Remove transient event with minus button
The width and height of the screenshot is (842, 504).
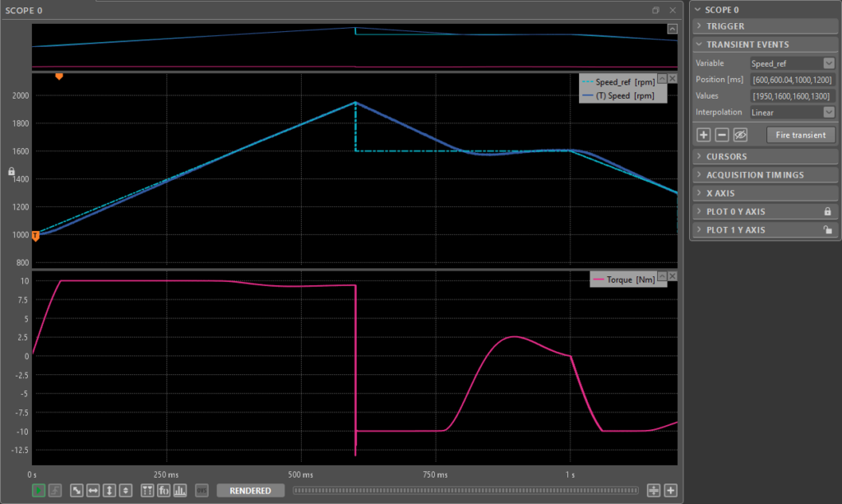(721, 135)
